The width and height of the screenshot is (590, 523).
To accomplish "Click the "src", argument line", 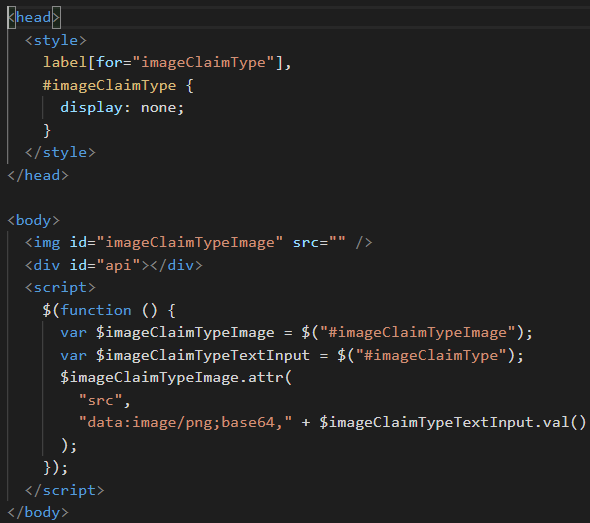I will pos(105,400).
